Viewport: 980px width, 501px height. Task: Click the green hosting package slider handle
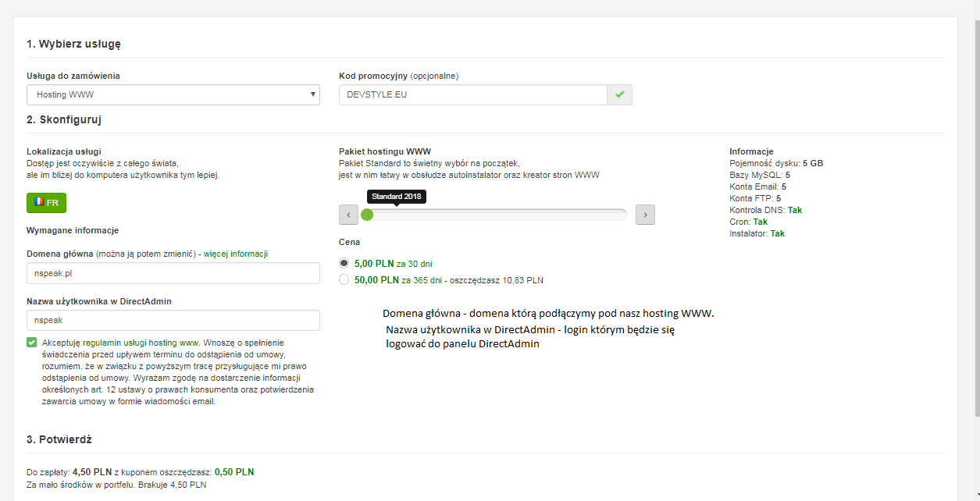pos(366,215)
